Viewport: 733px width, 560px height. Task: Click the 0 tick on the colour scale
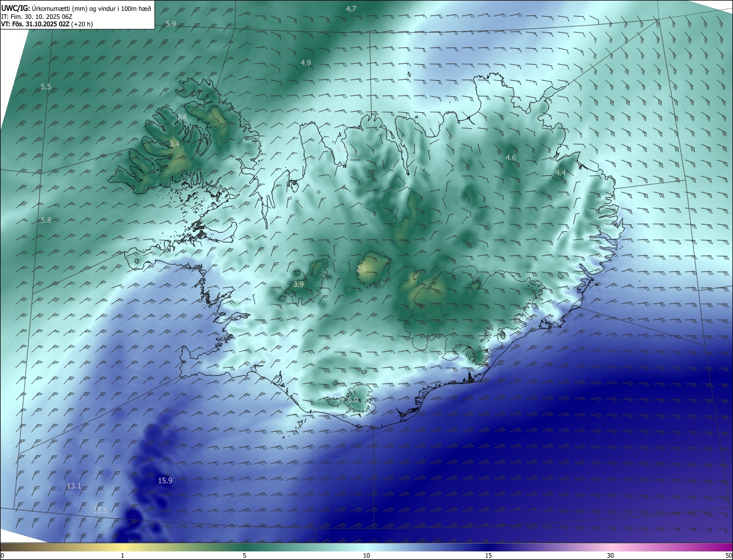coord(2,555)
